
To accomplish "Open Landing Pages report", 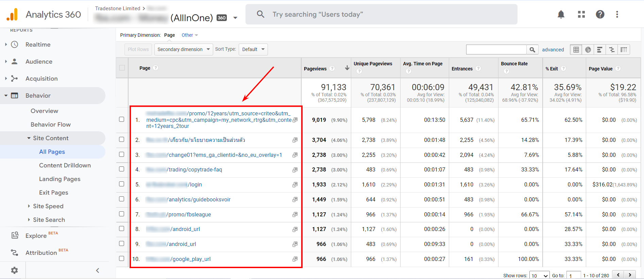I will coord(60,179).
